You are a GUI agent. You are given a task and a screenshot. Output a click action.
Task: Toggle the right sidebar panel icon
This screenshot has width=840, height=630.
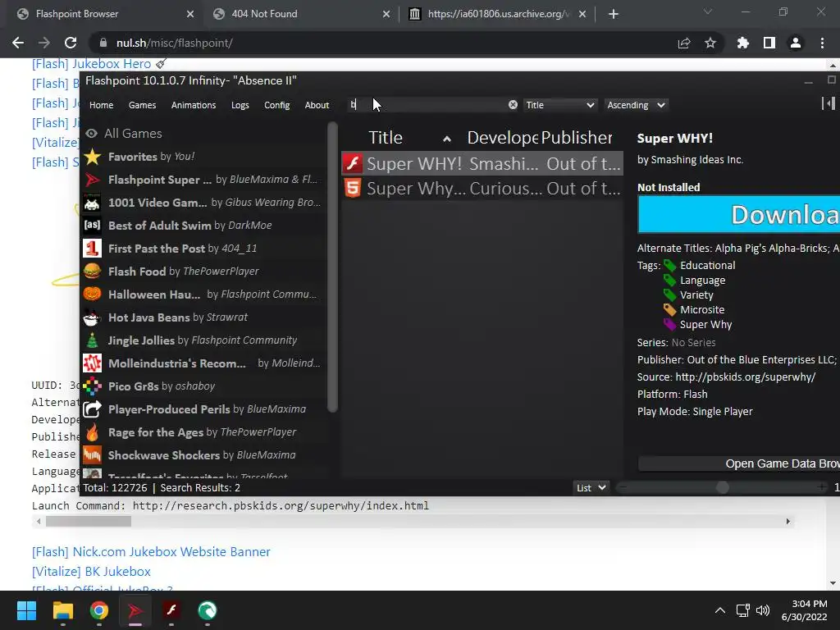click(x=829, y=103)
